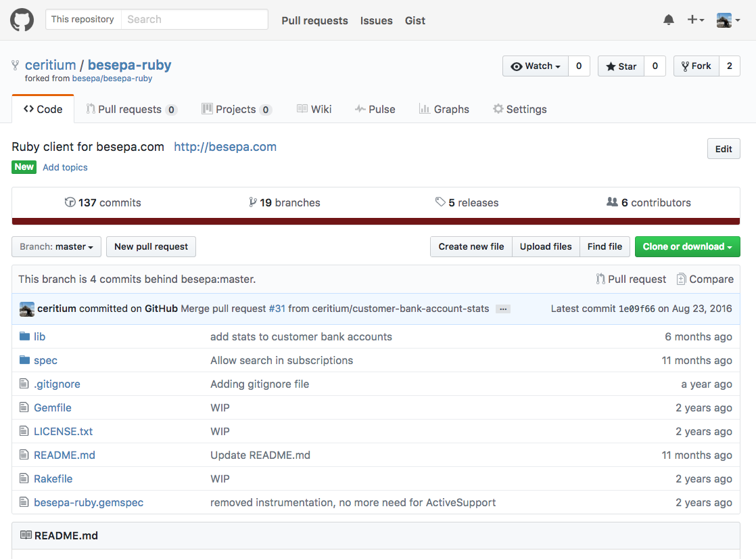
Task: Click the Edit button for the description
Action: tap(723, 148)
